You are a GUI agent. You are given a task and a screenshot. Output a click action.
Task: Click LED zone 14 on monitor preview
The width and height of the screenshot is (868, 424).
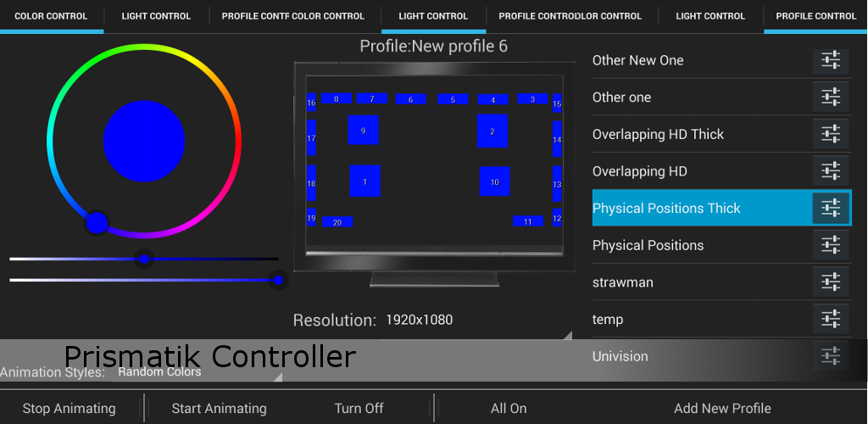click(557, 139)
